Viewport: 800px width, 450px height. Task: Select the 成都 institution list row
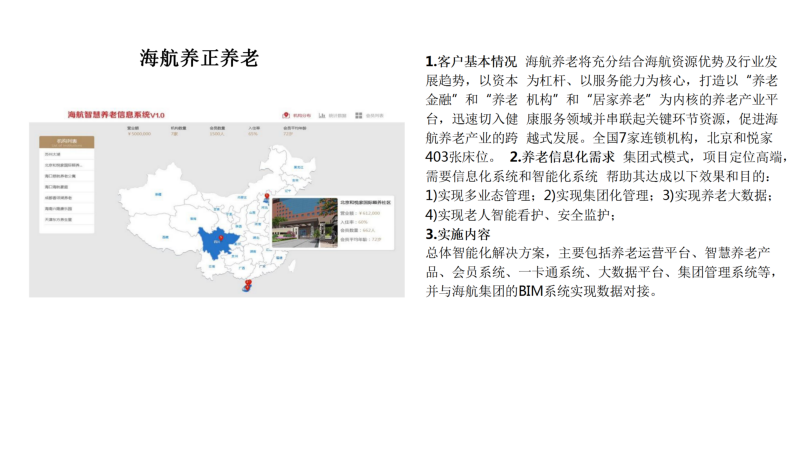pyautogui.click(x=67, y=197)
